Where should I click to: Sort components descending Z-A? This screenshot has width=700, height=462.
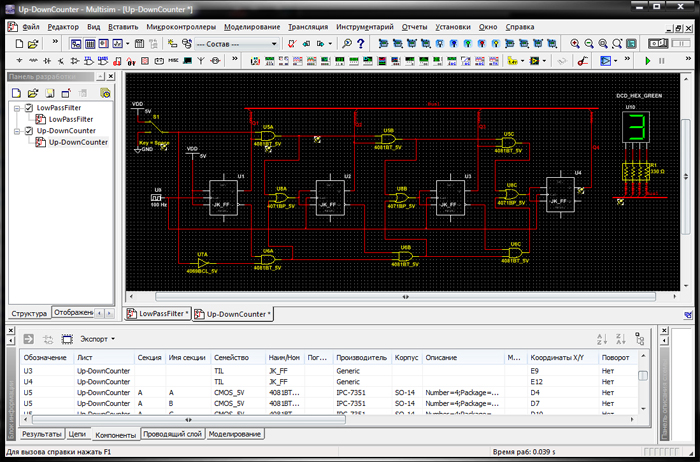click(x=621, y=339)
